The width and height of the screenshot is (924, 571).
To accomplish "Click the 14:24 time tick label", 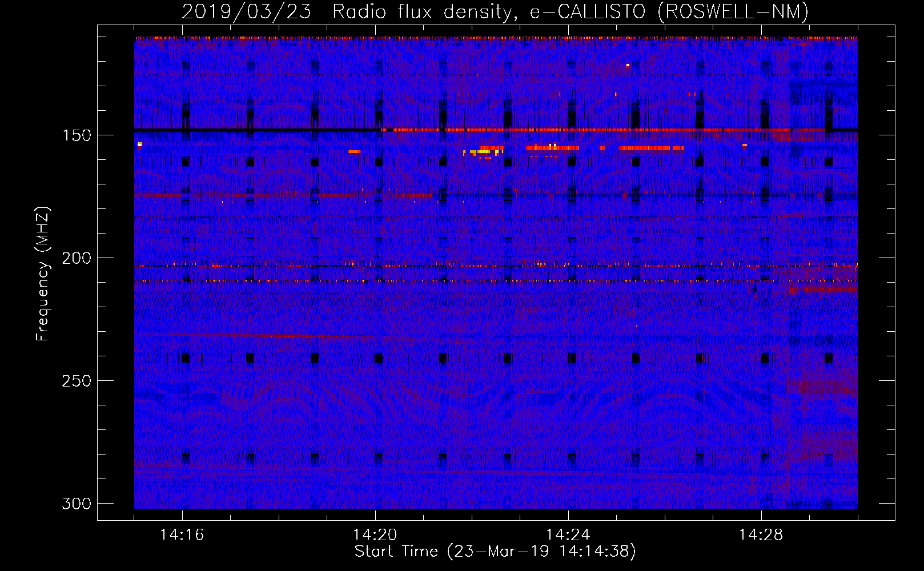I will click(568, 534).
